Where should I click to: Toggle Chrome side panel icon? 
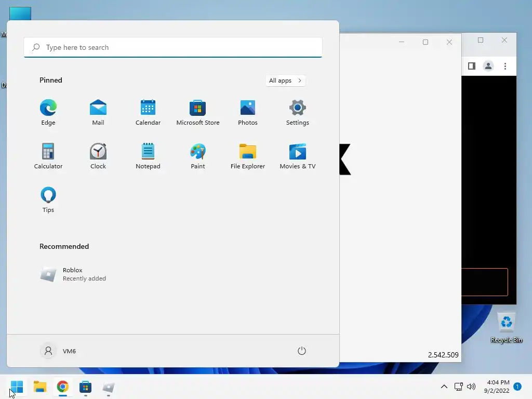click(472, 66)
